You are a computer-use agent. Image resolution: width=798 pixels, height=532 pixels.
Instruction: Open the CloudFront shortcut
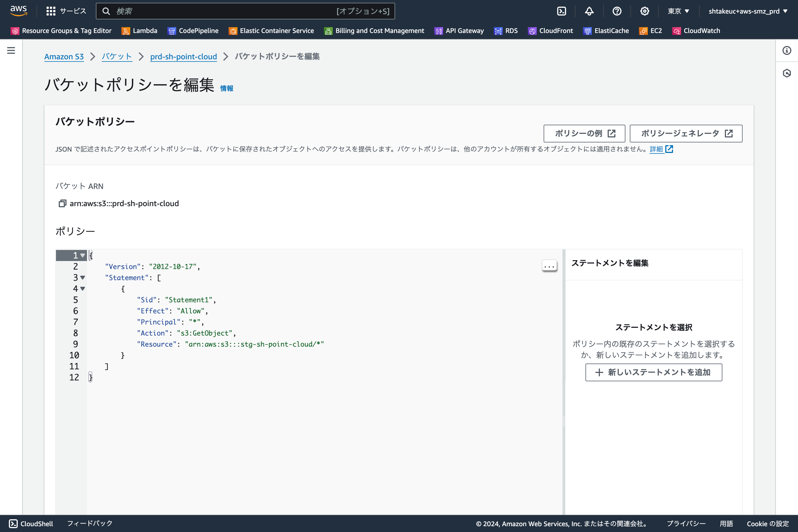tap(550, 31)
